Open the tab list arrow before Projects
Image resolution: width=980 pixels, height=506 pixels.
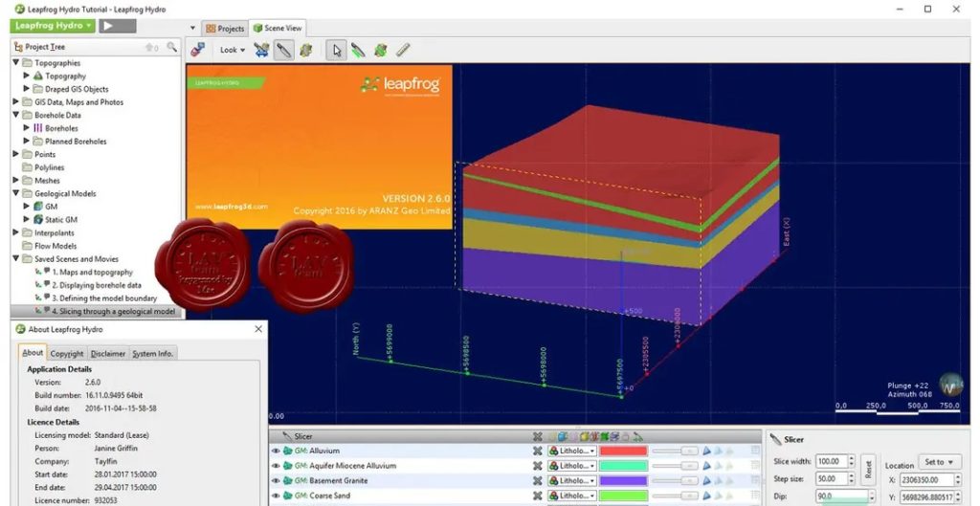point(193,29)
